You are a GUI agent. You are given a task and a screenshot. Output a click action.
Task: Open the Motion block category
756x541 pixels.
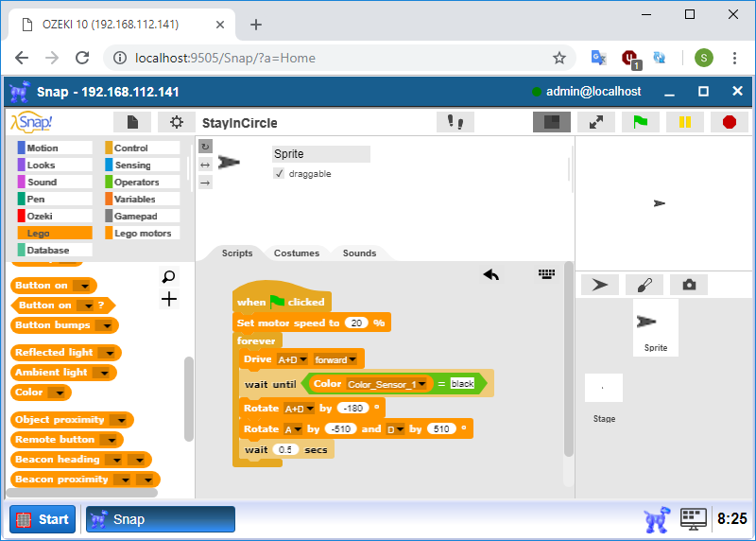(x=55, y=148)
